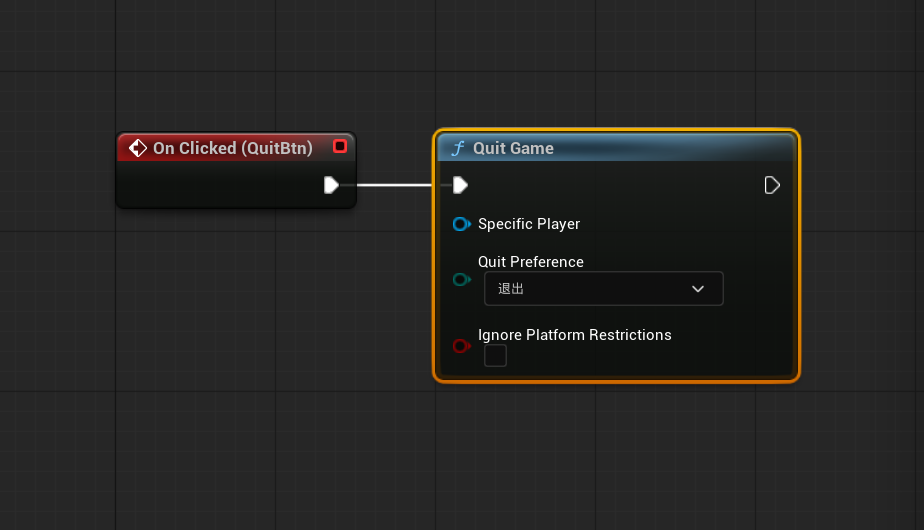
Task: Enable the Ignore Platform Restrictions checkbox
Action: (x=495, y=355)
